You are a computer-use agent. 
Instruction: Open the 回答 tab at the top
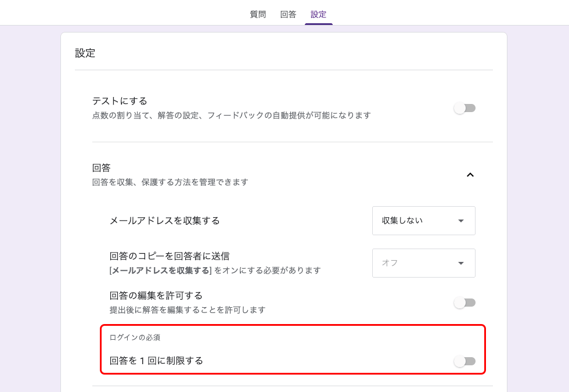point(289,14)
